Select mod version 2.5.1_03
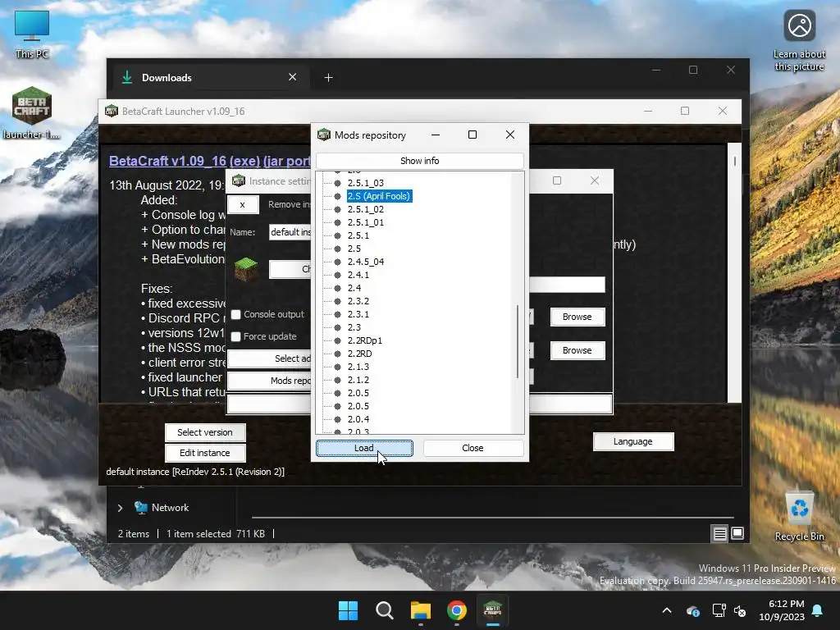This screenshot has height=630, width=840. (365, 183)
